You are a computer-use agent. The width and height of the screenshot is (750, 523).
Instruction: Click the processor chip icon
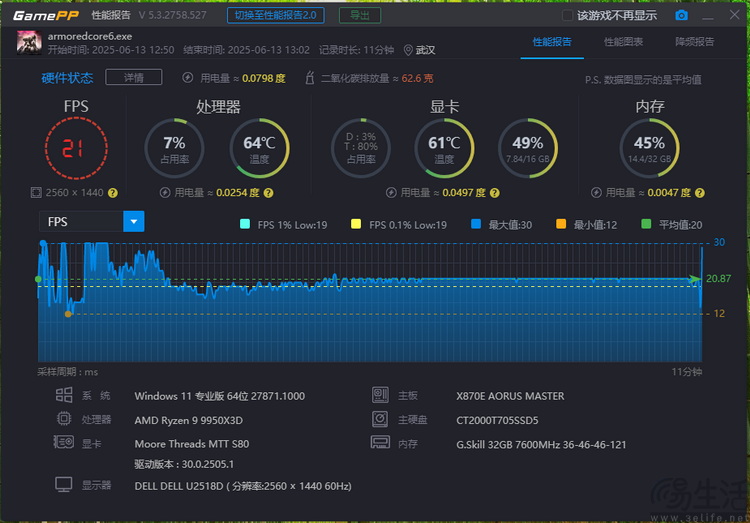point(64,419)
